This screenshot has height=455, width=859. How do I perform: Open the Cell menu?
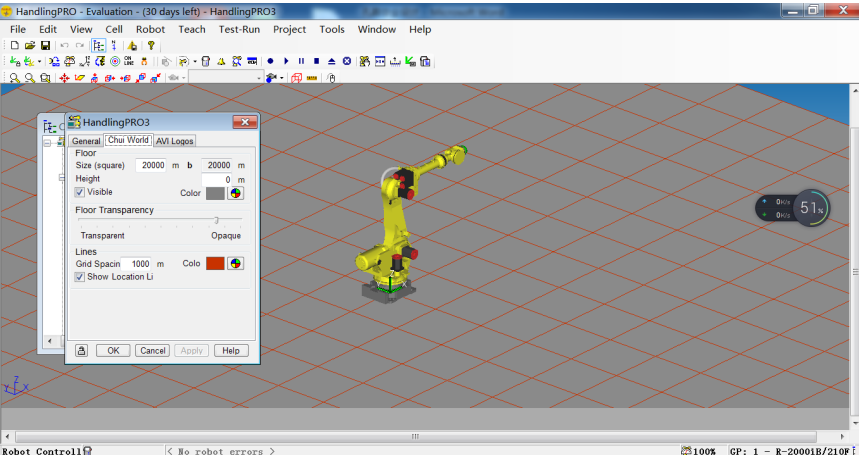click(114, 30)
